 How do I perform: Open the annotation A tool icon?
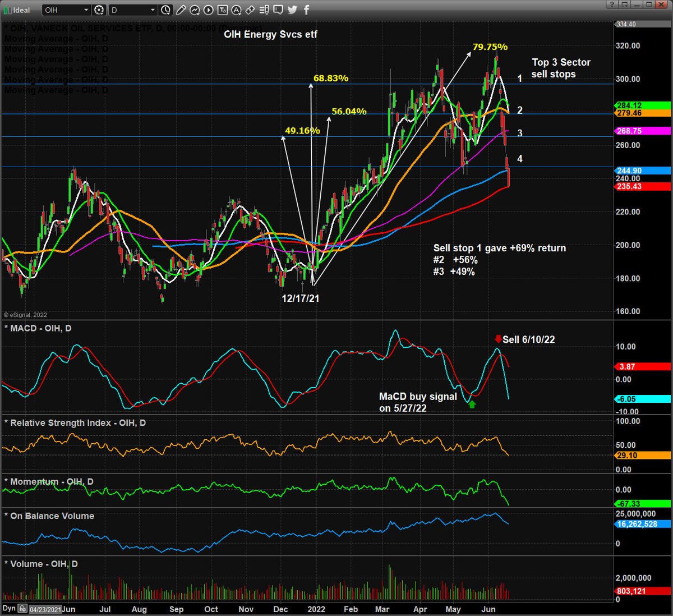pos(237,10)
